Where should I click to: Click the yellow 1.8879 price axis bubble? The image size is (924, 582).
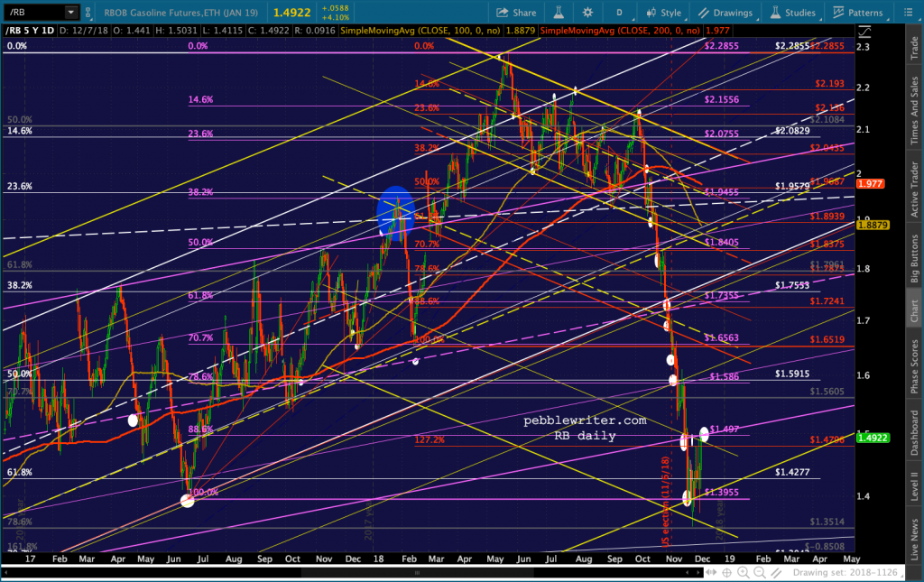[873, 225]
